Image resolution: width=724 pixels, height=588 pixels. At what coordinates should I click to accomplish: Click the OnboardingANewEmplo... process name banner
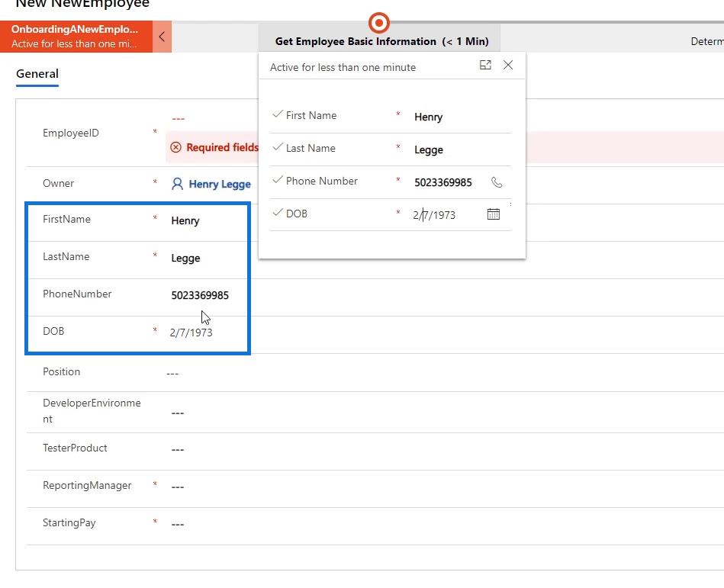(76, 37)
